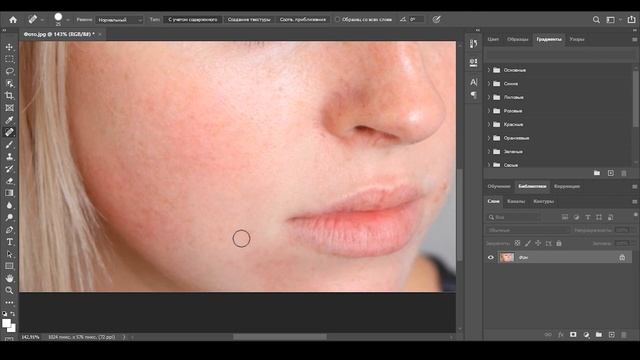Image resolution: width=640 pixels, height=360 pixels.
Task: Expand the 'Розовые' gradients folder
Action: 489,111
